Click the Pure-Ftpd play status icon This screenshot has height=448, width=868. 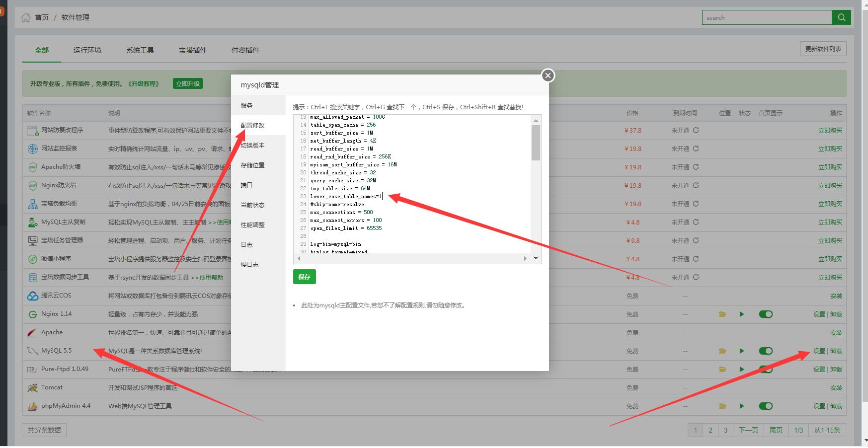point(742,370)
